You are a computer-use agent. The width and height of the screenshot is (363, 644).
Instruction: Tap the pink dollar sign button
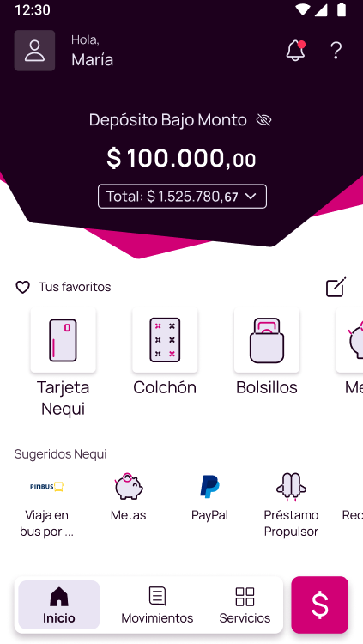[x=320, y=605]
